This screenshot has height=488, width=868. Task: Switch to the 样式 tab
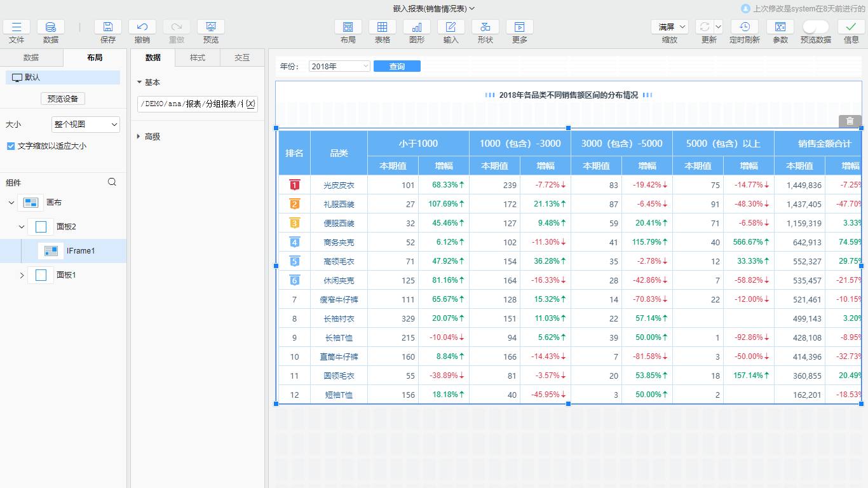(197, 57)
